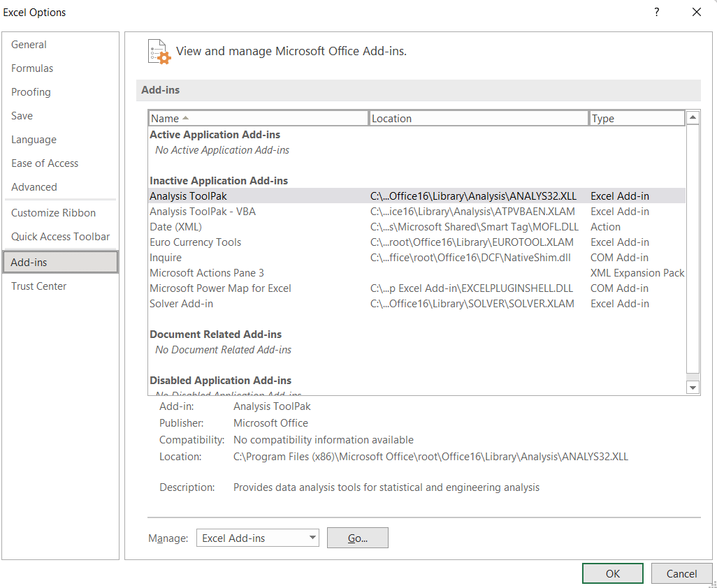Click the Cancel button

[681, 573]
